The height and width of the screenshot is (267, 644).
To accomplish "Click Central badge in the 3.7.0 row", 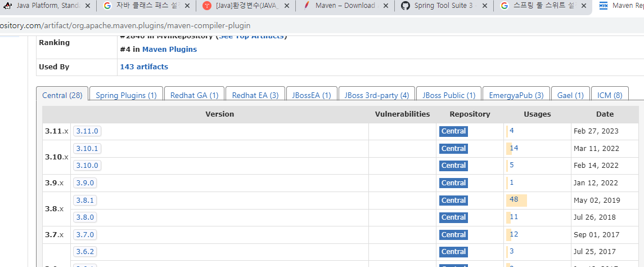I will click(453, 234).
